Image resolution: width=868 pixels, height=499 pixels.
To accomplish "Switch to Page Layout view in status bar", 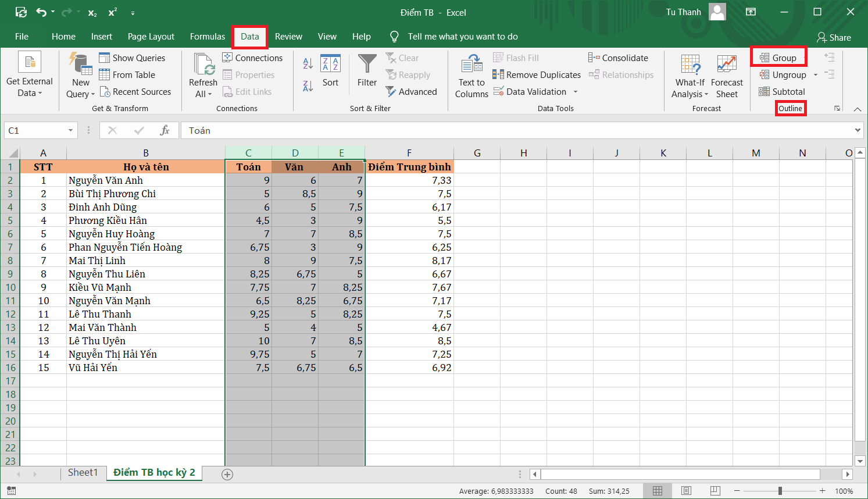I will 687,491.
